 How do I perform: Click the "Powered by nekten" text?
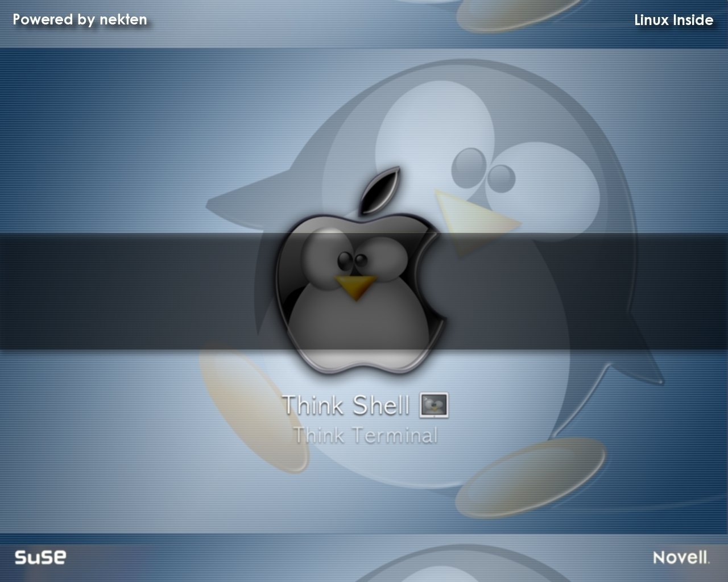pyautogui.click(x=80, y=19)
